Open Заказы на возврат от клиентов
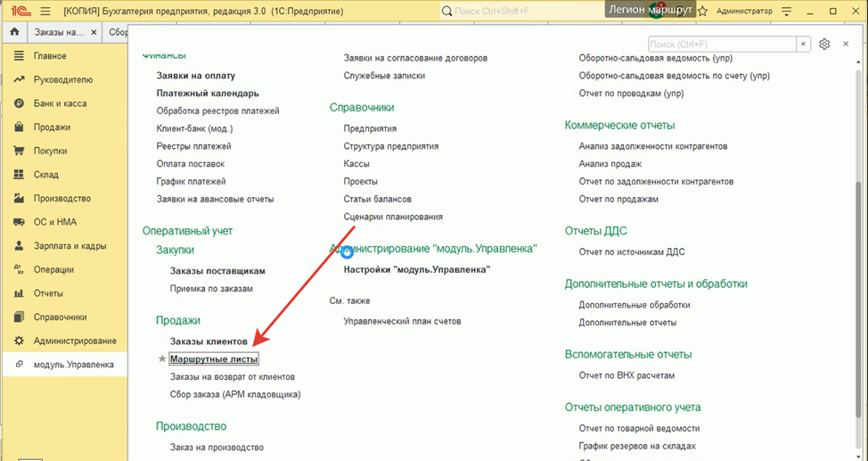Screen dimensions: 868x461 click(233, 377)
